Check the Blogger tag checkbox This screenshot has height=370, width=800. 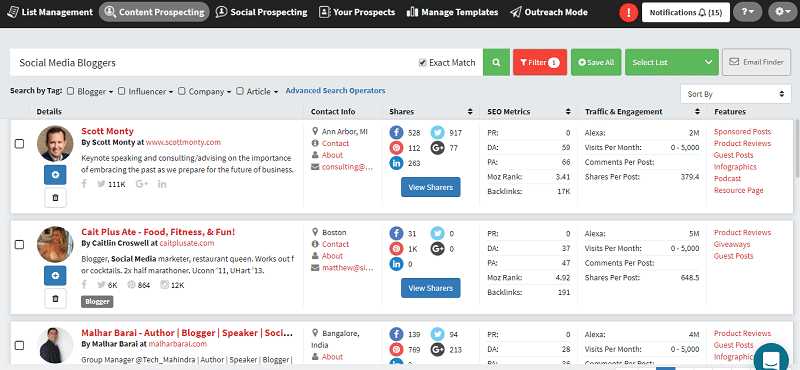coord(71,91)
